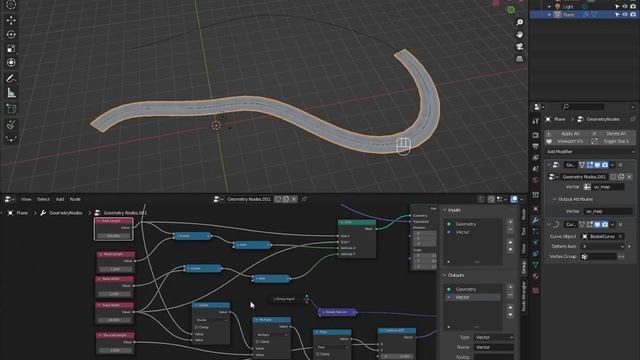This screenshot has height=360, width=640.
Task: Collapse the Inputs panel
Action: click(x=445, y=210)
